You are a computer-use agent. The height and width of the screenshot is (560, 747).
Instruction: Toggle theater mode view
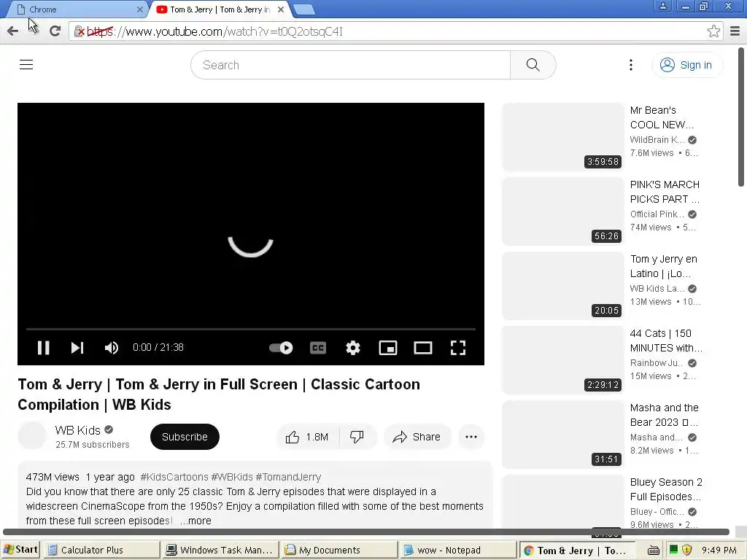click(423, 348)
